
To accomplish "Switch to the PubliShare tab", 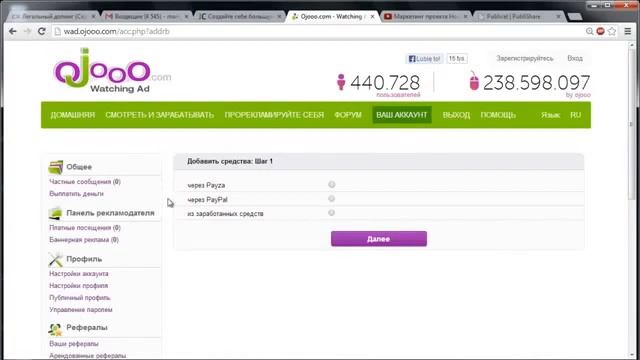I will (x=518, y=17).
